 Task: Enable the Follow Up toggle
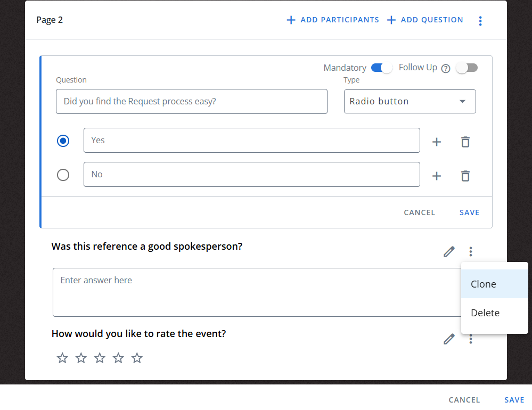tap(466, 68)
